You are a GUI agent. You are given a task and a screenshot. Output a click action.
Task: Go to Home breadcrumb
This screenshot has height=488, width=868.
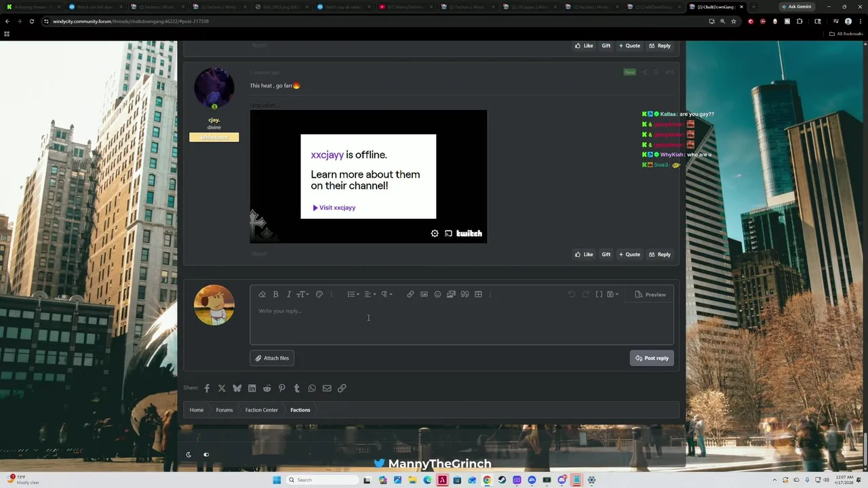pos(197,410)
